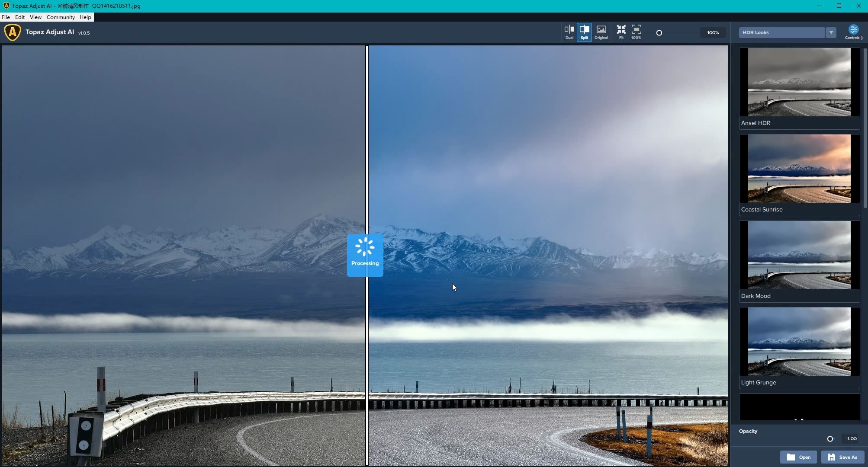Click the Original view mode icon
This screenshot has width=868, height=467.
(601, 32)
